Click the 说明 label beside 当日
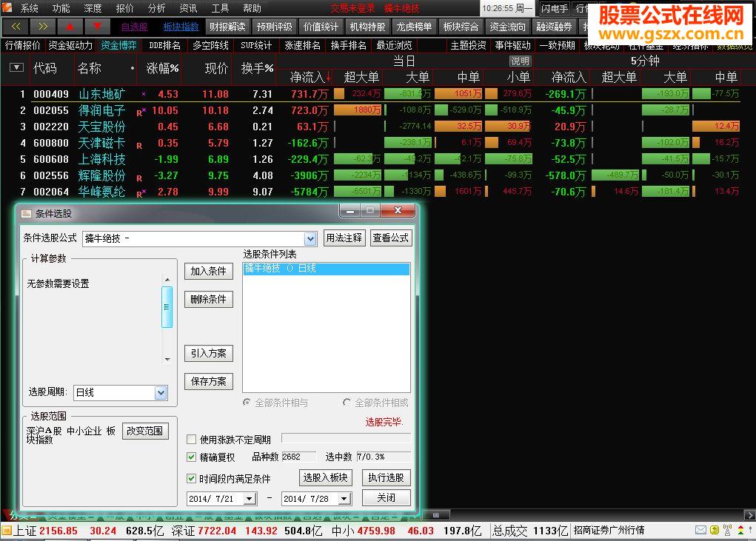This screenshot has width=756, height=541. tap(520, 61)
